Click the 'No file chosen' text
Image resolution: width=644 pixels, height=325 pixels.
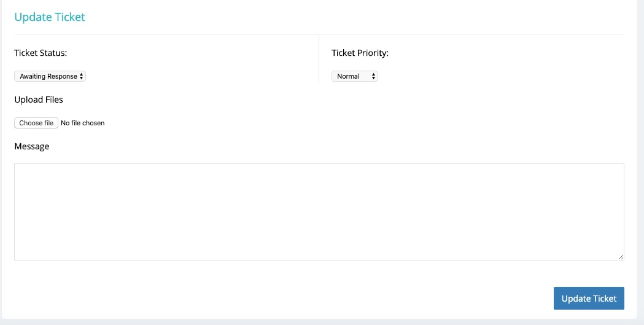pyautogui.click(x=83, y=123)
